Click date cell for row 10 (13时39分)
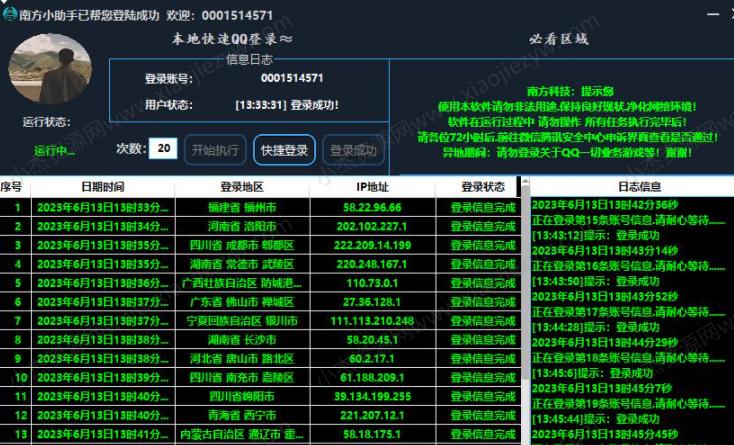734x445 pixels. [x=103, y=378]
